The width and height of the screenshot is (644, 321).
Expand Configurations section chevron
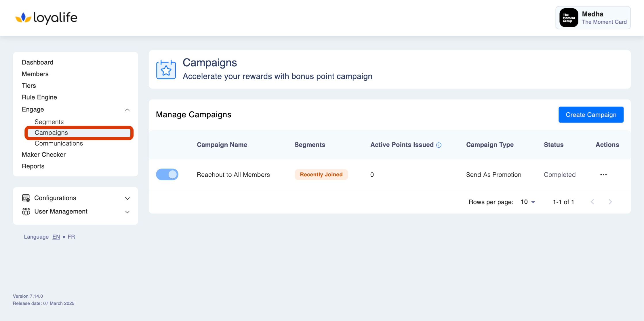point(127,198)
